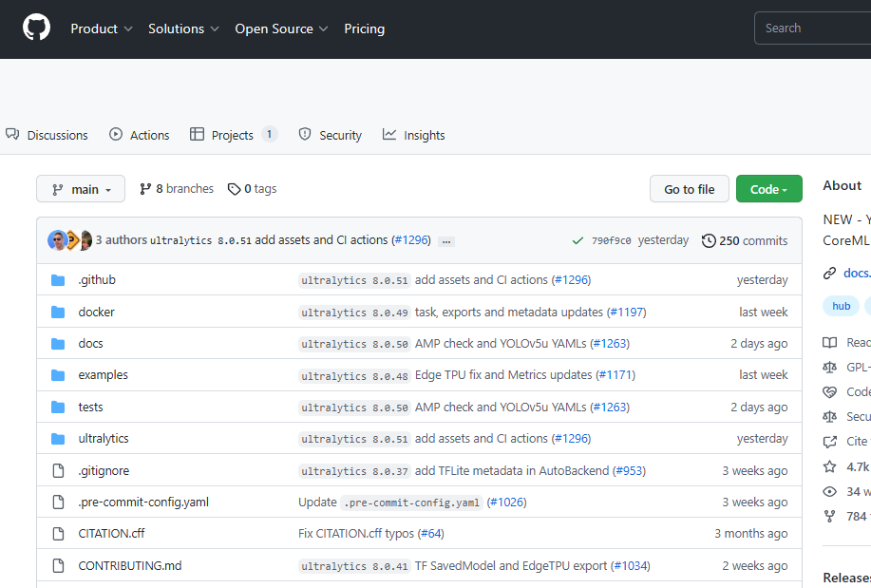Open the .pre-commit-config.yaml file name

tap(143, 502)
